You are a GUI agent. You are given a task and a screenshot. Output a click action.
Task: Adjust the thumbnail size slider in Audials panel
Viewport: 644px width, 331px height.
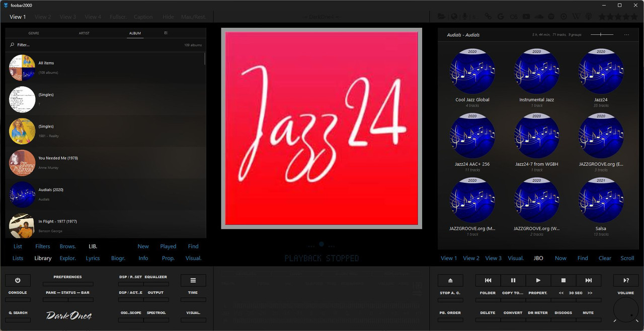coord(602,35)
